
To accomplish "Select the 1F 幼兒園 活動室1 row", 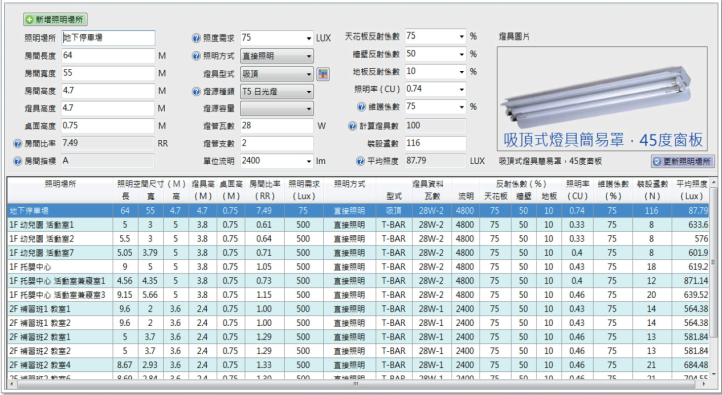I will [359, 225].
